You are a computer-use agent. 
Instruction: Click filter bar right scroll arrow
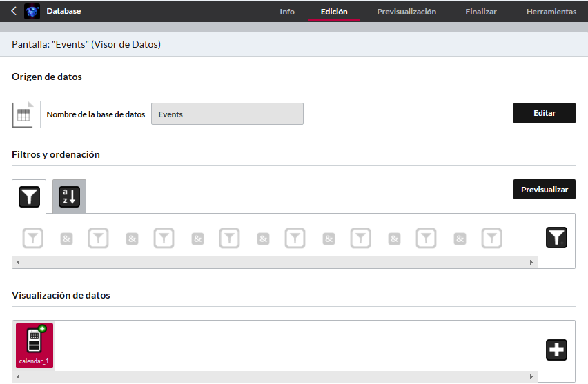(531, 262)
